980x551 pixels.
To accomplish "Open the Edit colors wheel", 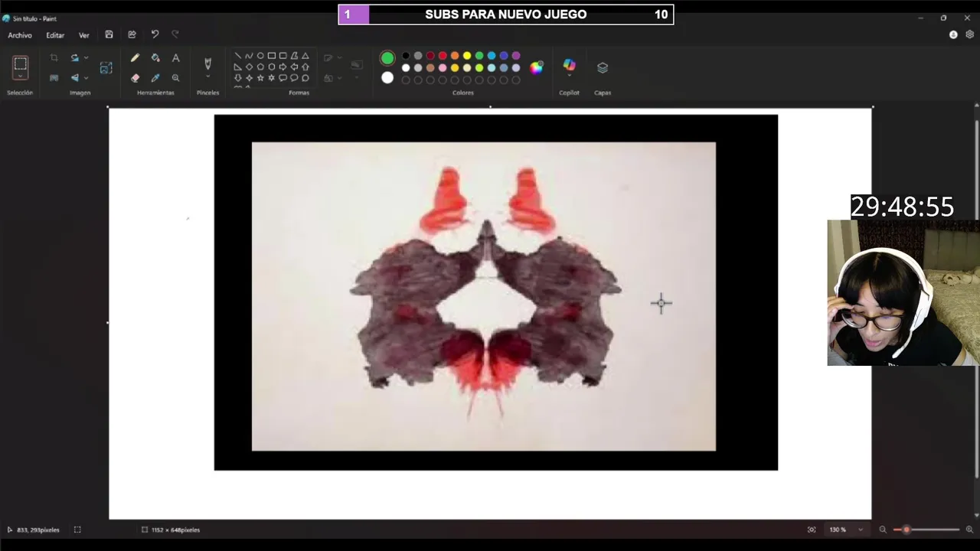I will pyautogui.click(x=536, y=67).
